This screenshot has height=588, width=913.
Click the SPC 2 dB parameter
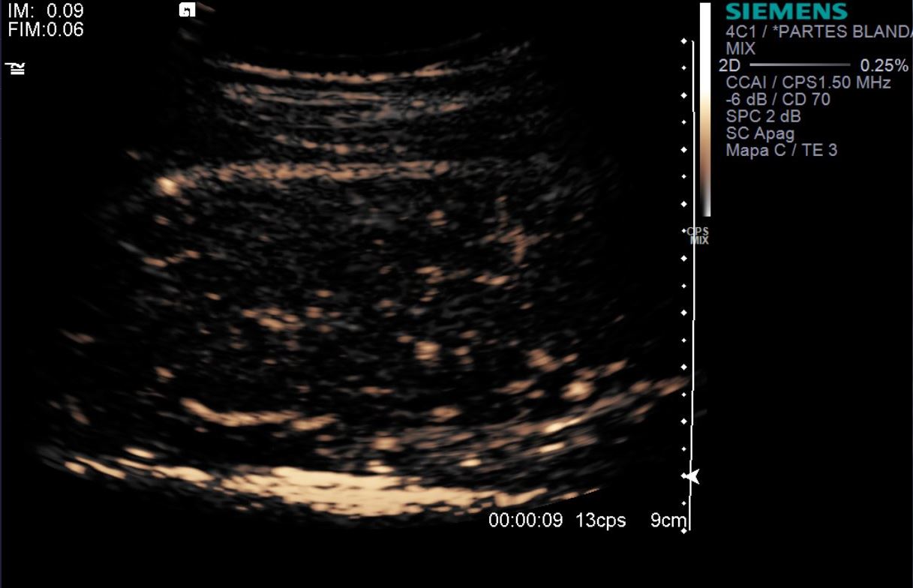tap(763, 116)
